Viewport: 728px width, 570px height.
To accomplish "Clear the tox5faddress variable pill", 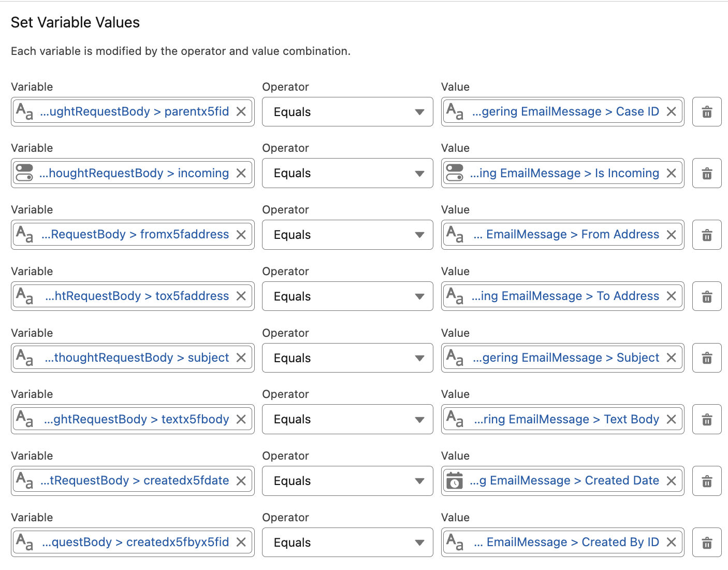I will [241, 296].
